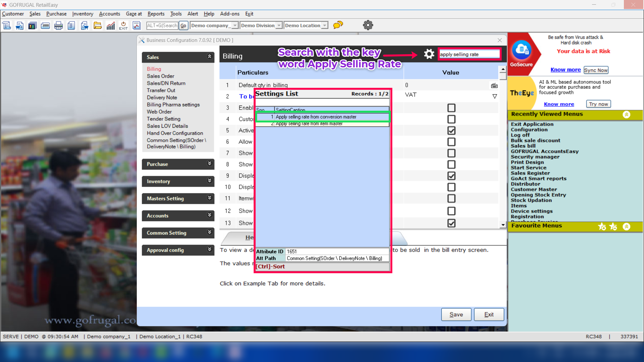Click the yellow chat bubbles icon

(338, 25)
